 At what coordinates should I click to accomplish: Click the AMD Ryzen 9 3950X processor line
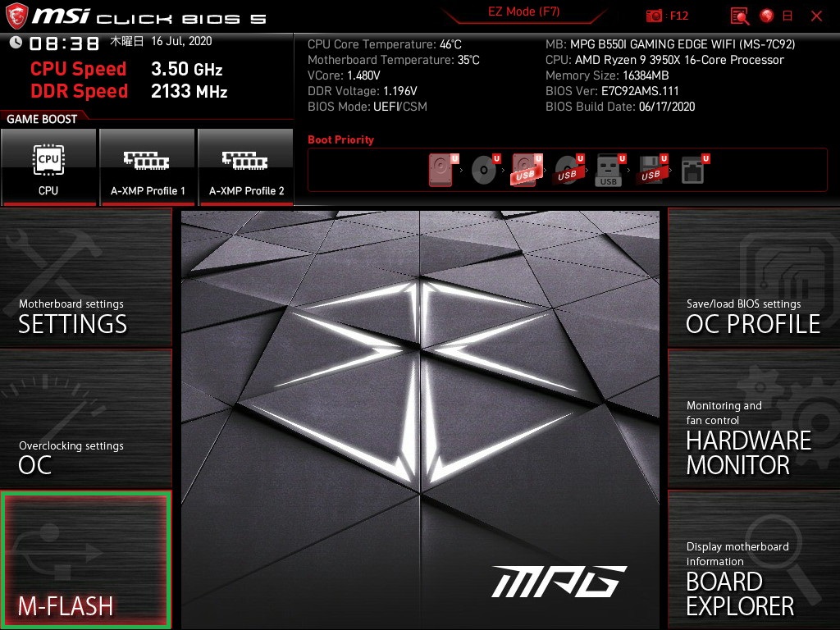pyautogui.click(x=664, y=60)
